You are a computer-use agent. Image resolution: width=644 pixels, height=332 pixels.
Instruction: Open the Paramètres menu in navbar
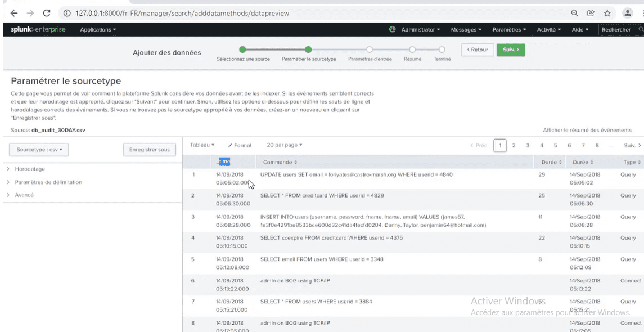pyautogui.click(x=509, y=30)
